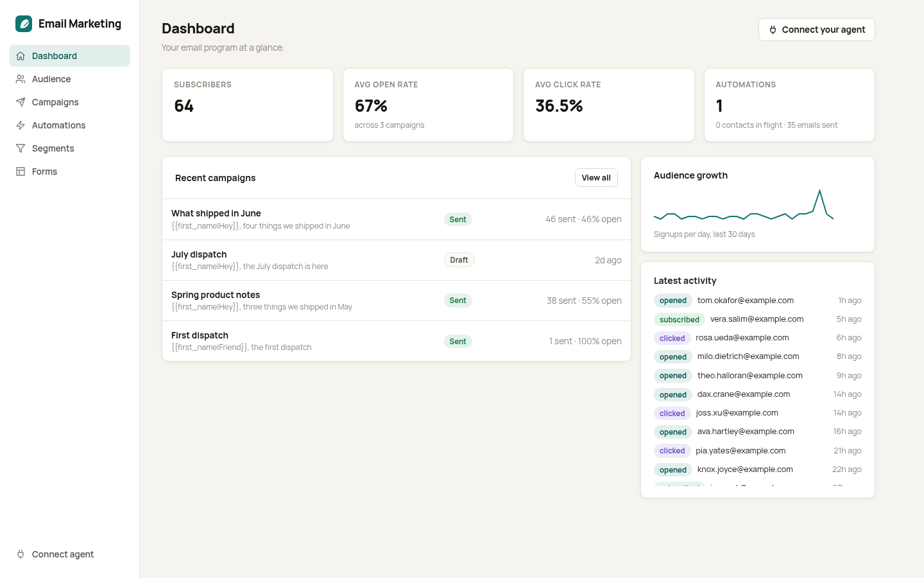Click the Forms layout icon
The width and height of the screenshot is (924, 578).
click(21, 171)
